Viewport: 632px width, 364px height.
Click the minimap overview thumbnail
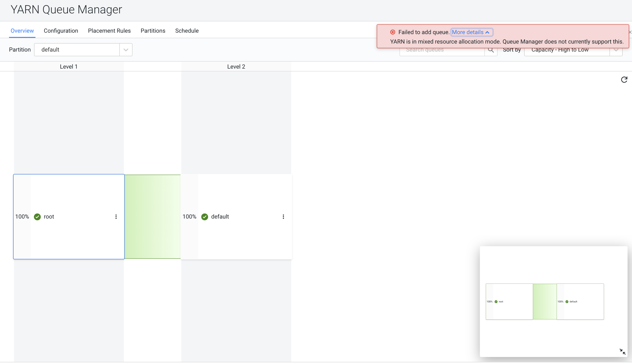[x=544, y=301]
